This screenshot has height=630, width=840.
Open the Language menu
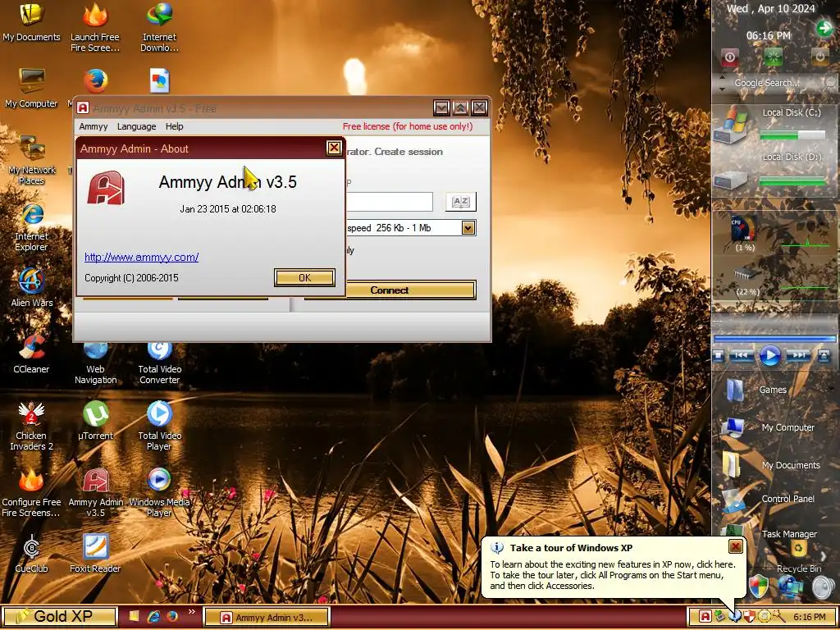click(137, 126)
